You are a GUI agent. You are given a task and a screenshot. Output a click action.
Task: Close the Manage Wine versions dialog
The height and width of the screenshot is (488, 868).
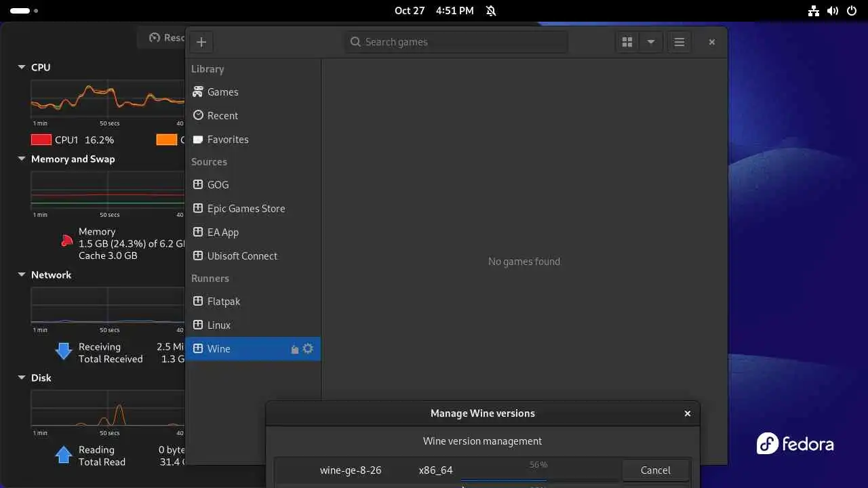688,413
